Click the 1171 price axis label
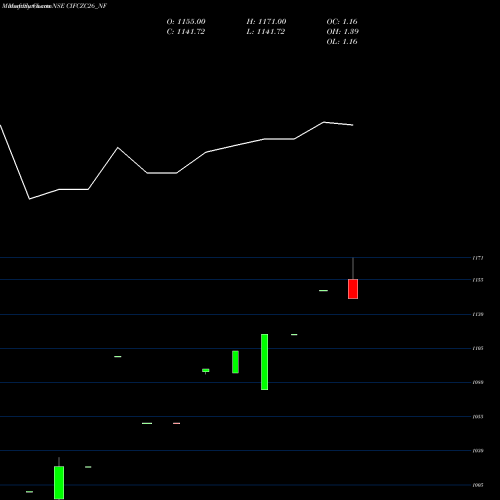This screenshot has width=500, height=500. coord(478,258)
